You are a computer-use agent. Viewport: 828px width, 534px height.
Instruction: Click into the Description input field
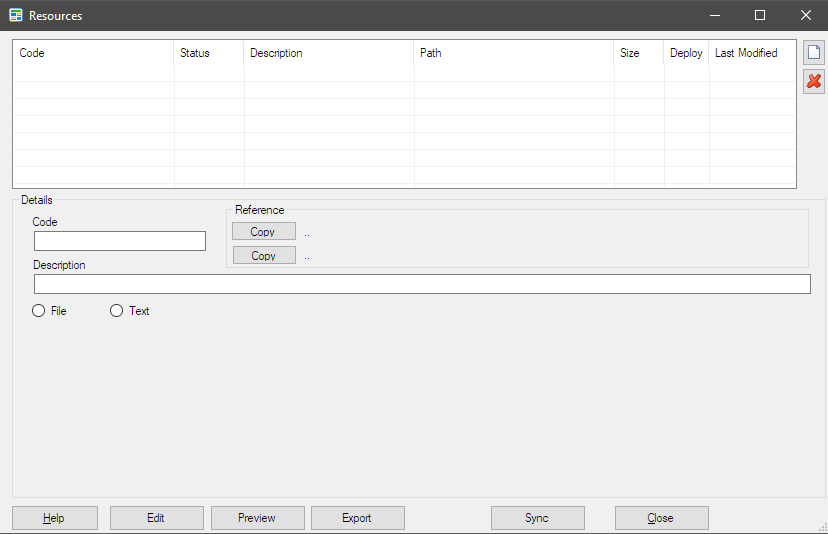(x=422, y=284)
